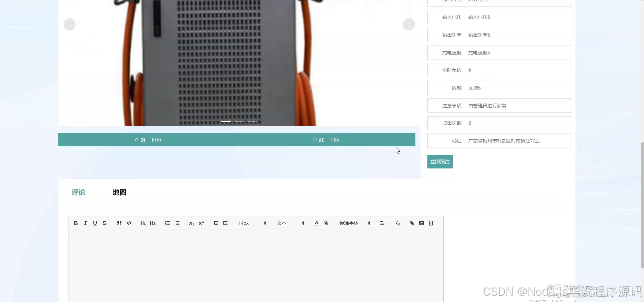Click the 赞一下(6) like button
This screenshot has width=644, height=302.
click(147, 140)
